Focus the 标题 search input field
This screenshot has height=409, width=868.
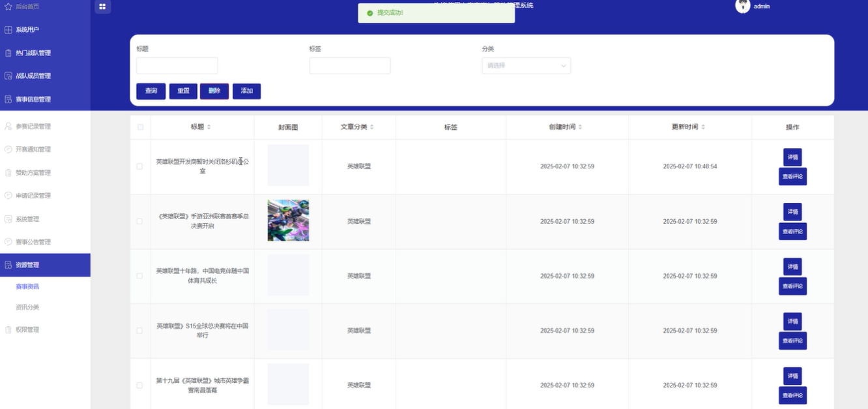(177, 65)
